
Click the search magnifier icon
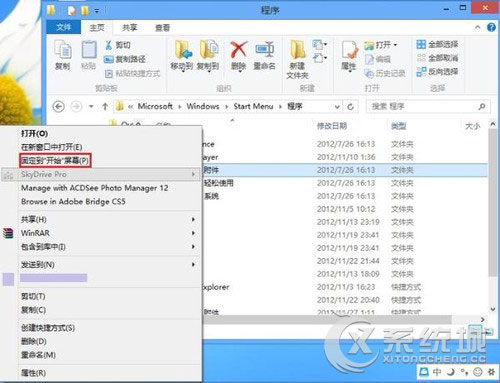click(482, 107)
